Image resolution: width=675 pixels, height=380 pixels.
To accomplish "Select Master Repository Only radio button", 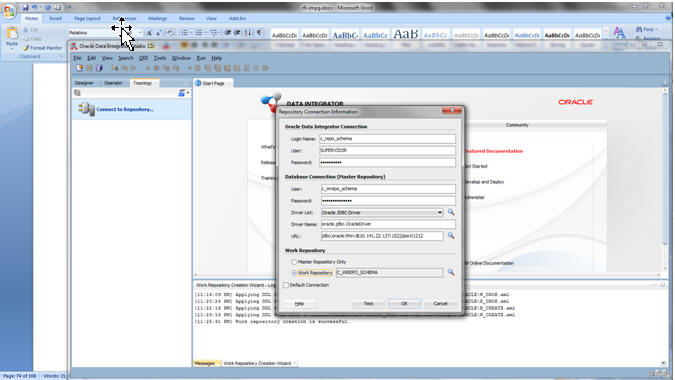I will (x=294, y=262).
